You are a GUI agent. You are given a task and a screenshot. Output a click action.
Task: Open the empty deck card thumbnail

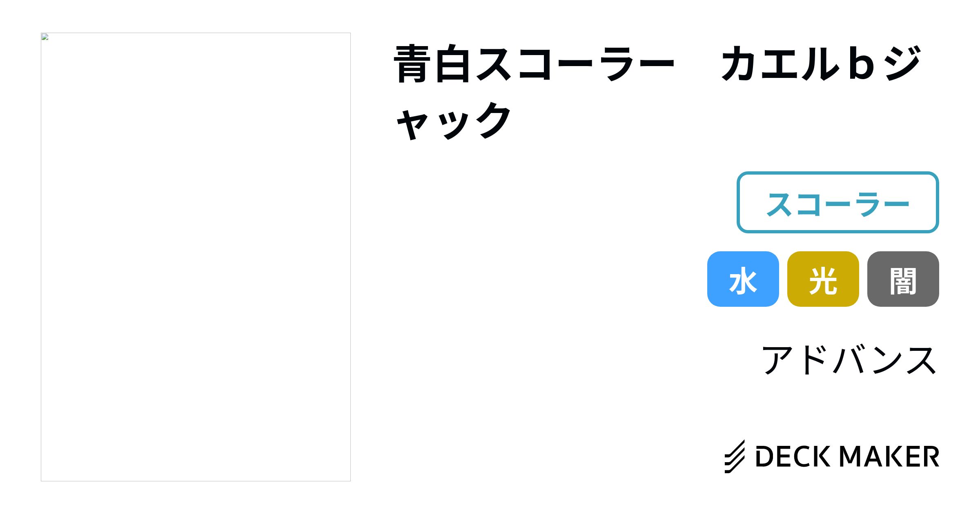[x=196, y=257]
